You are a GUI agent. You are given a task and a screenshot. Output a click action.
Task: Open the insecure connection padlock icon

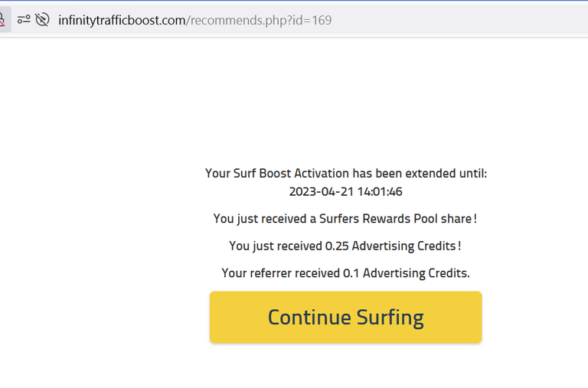3,19
